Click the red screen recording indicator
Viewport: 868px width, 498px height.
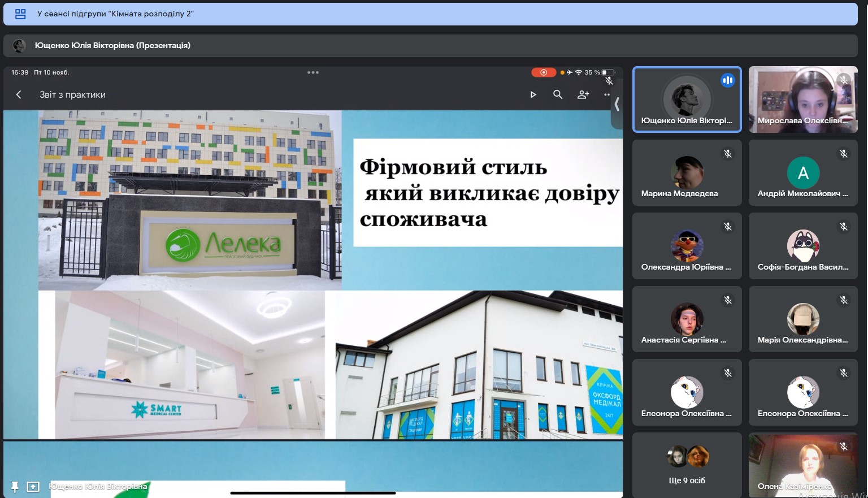(543, 72)
